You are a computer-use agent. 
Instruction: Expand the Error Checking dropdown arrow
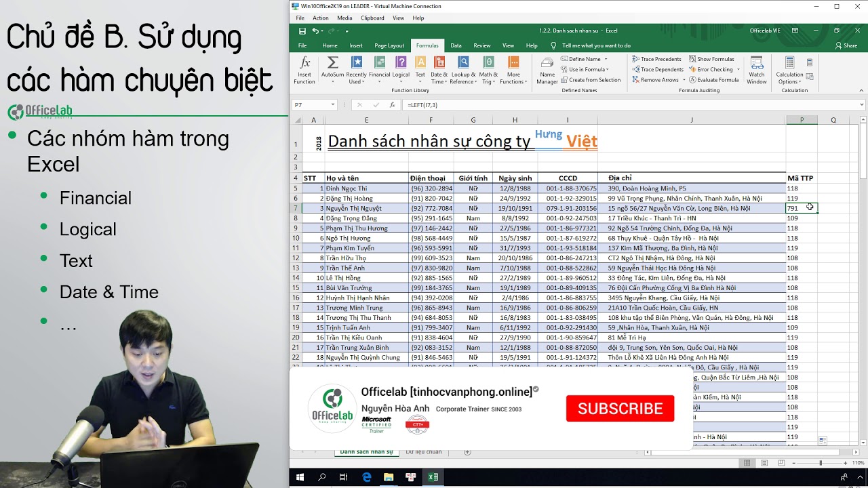(737, 69)
